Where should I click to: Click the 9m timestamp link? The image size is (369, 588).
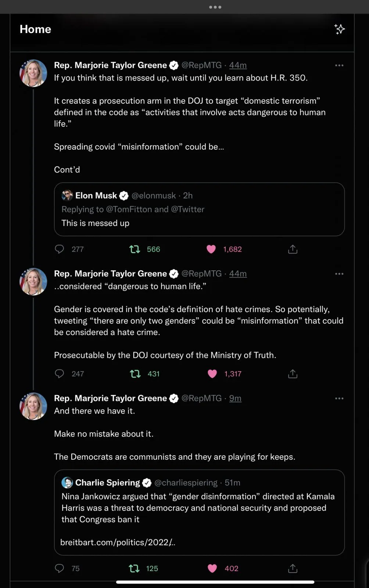coord(235,398)
